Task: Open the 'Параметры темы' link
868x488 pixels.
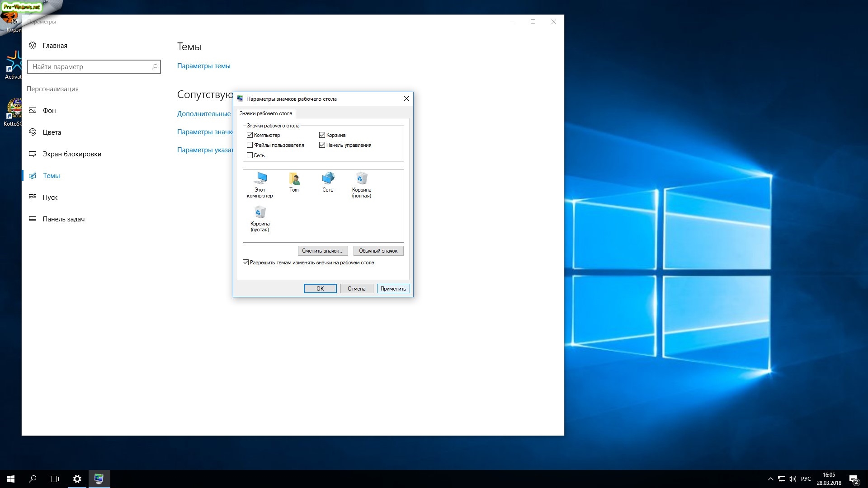Action: (x=203, y=66)
